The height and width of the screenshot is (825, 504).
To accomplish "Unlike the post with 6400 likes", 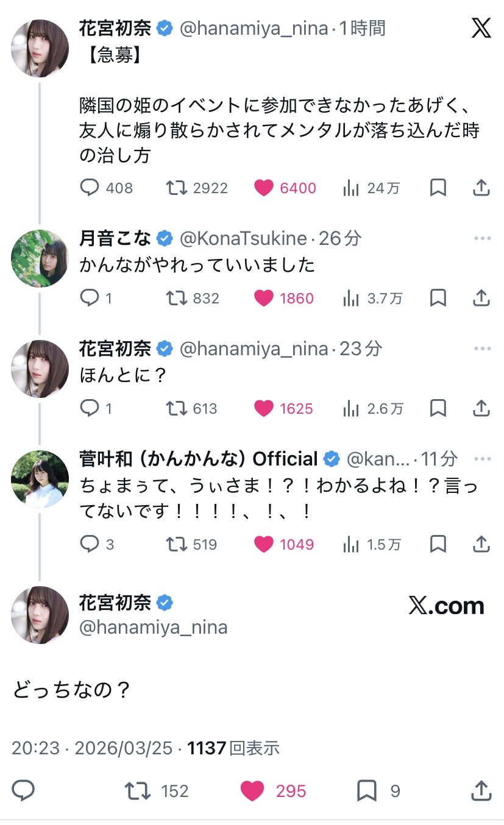I will pos(264,188).
